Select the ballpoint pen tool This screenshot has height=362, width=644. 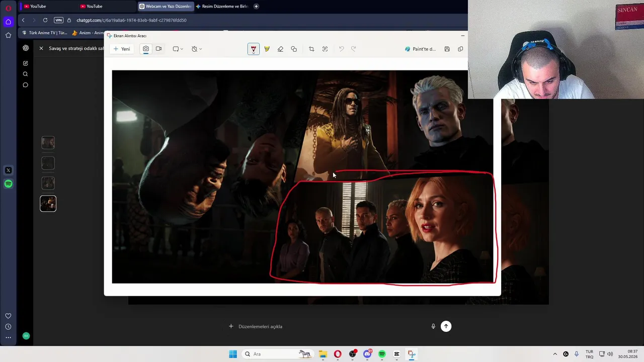(253, 49)
